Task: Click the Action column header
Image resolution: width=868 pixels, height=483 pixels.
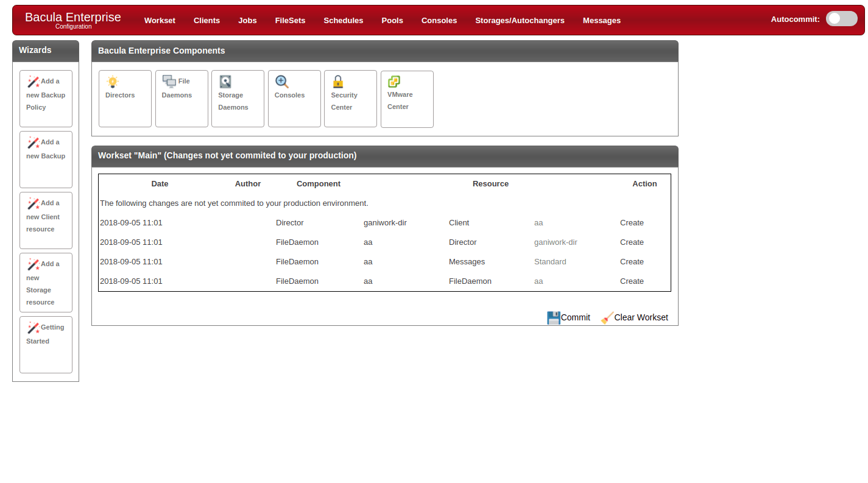Action: 644,184
